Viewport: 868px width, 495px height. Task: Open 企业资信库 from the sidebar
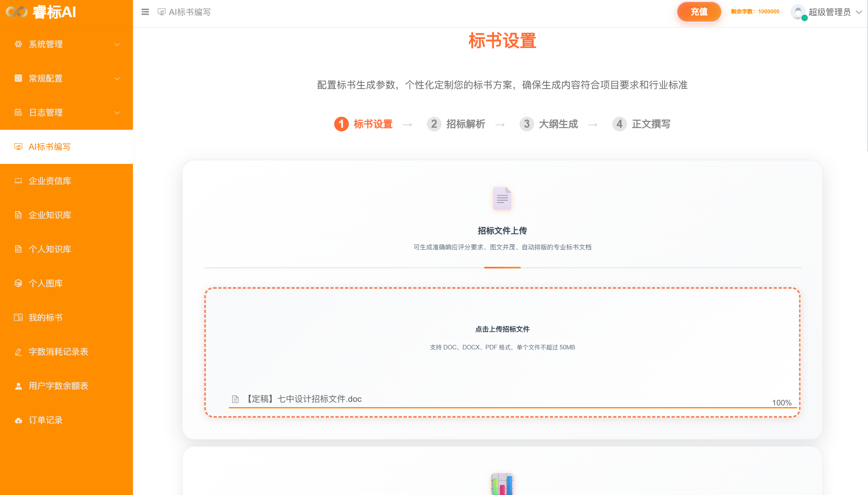50,181
